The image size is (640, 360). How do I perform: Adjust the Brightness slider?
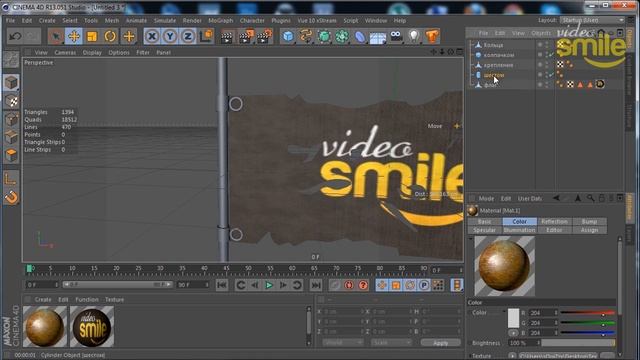pyautogui.click(x=578, y=343)
